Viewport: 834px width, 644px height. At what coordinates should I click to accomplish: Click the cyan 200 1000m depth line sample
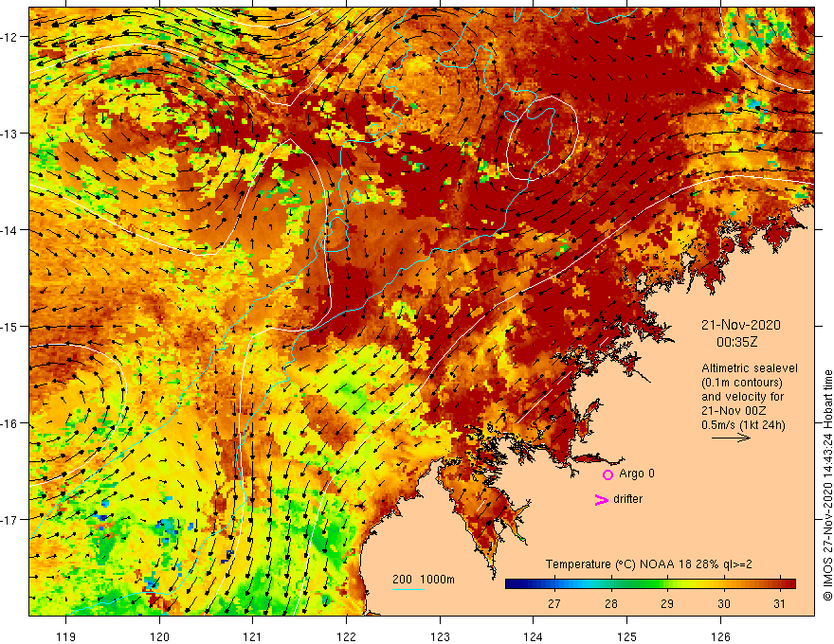click(408, 589)
